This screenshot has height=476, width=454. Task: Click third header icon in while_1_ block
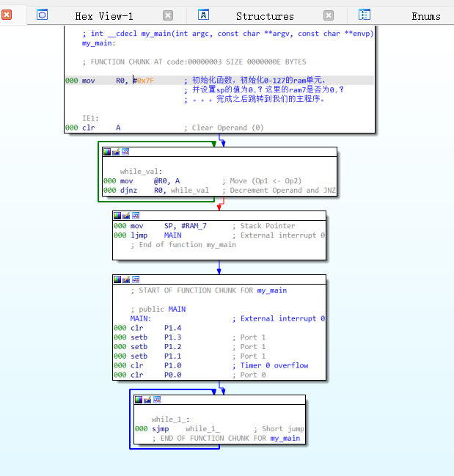157,400
